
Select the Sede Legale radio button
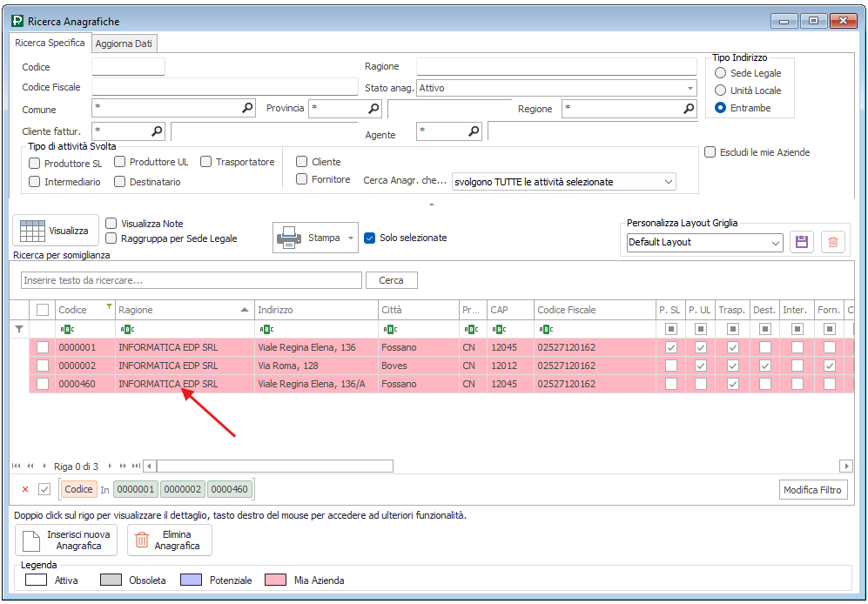coord(720,73)
